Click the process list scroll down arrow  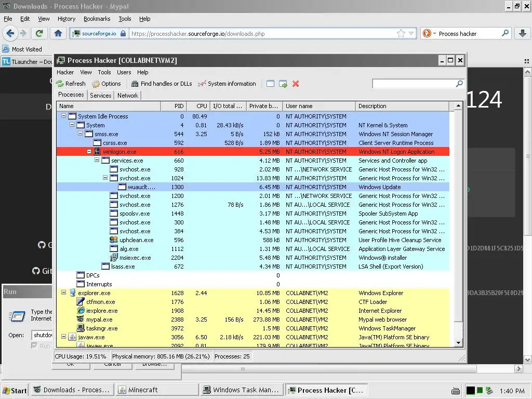point(458,342)
